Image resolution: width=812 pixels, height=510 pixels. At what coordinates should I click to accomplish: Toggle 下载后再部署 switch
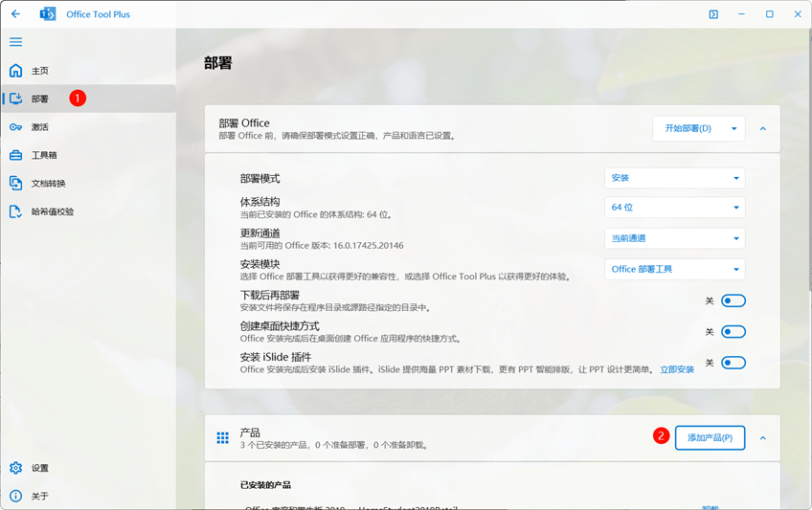(x=733, y=300)
